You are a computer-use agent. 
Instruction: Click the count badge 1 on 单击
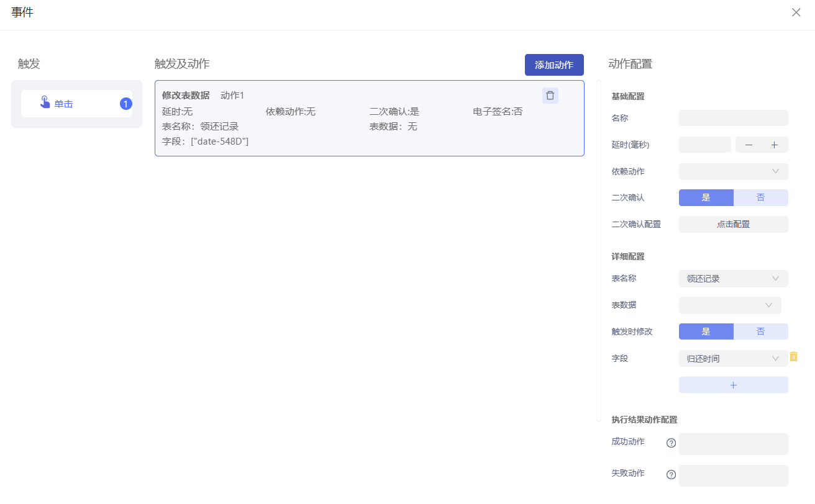126,104
